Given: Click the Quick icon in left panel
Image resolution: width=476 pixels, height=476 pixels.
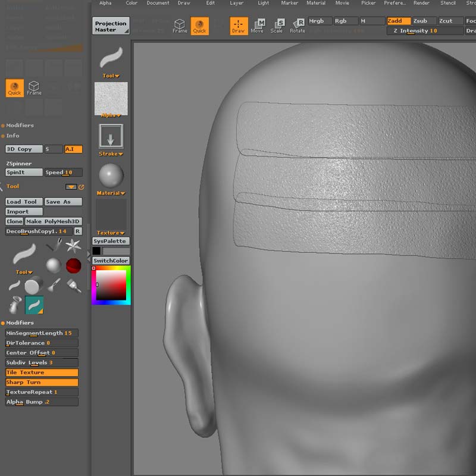Looking at the screenshot, I should 14,88.
